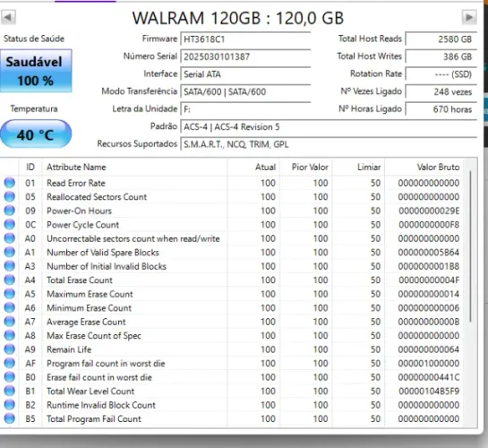Click raw value 000000000F8 of Power Cycle Count
The width and height of the screenshot is (488, 448).
tap(429, 225)
